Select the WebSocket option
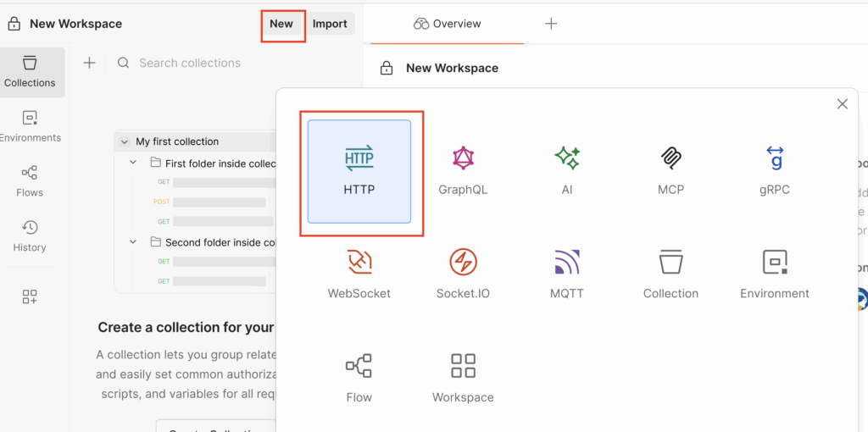 coord(359,274)
